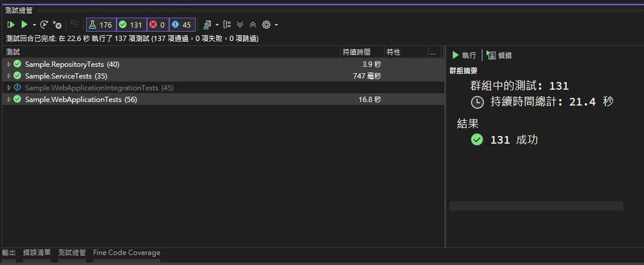This screenshot has width=644, height=265.
Task: Click Run Failed Tests icon
Action: point(57,25)
